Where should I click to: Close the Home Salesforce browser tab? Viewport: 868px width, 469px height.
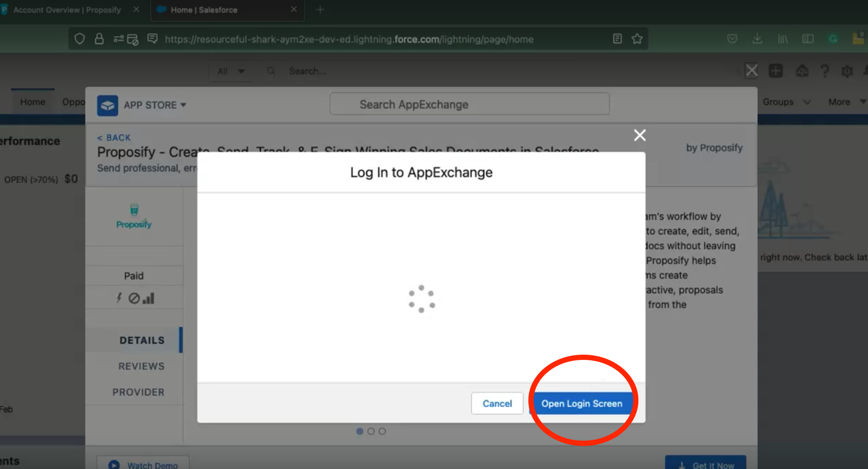pyautogui.click(x=294, y=9)
